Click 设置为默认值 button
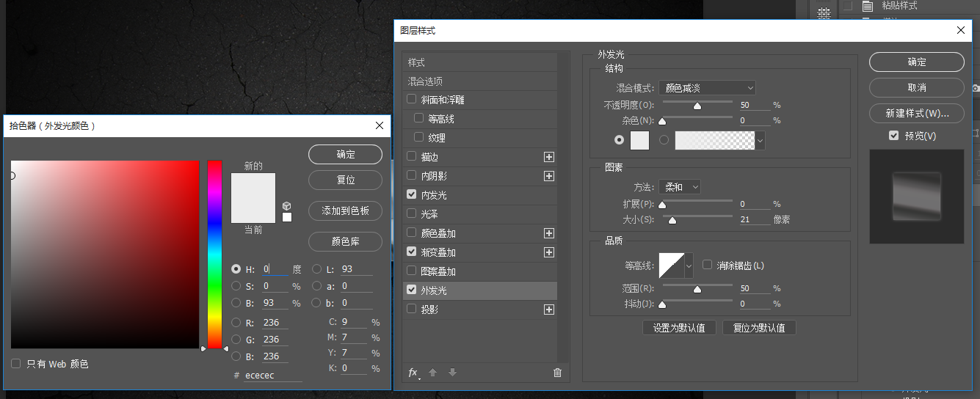The image size is (980, 399). (679, 328)
